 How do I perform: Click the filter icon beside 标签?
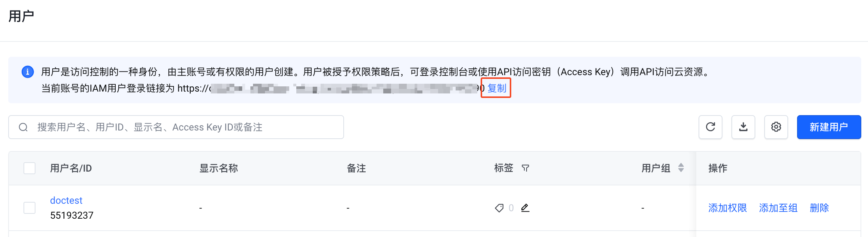(525, 168)
